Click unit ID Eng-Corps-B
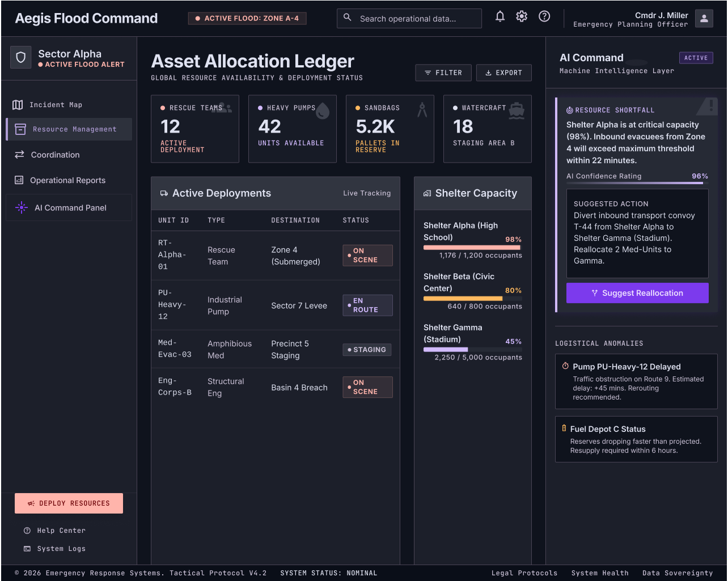This screenshot has width=728, height=581. click(x=175, y=387)
